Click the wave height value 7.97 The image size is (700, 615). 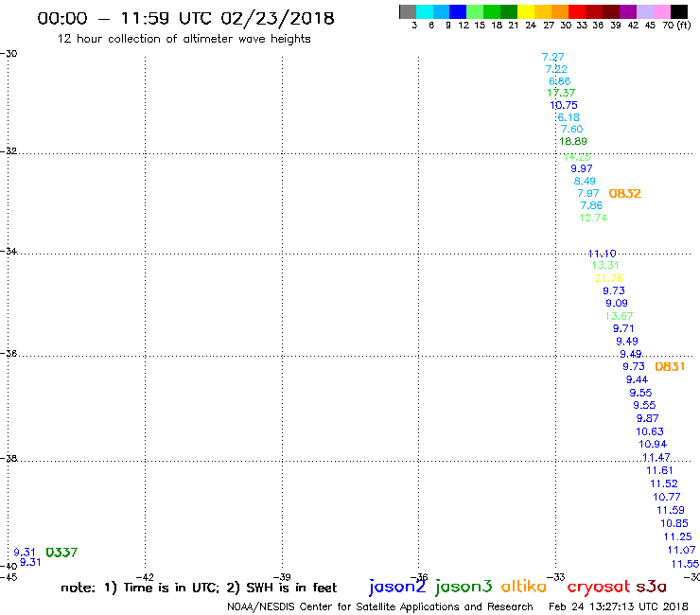tap(588, 193)
